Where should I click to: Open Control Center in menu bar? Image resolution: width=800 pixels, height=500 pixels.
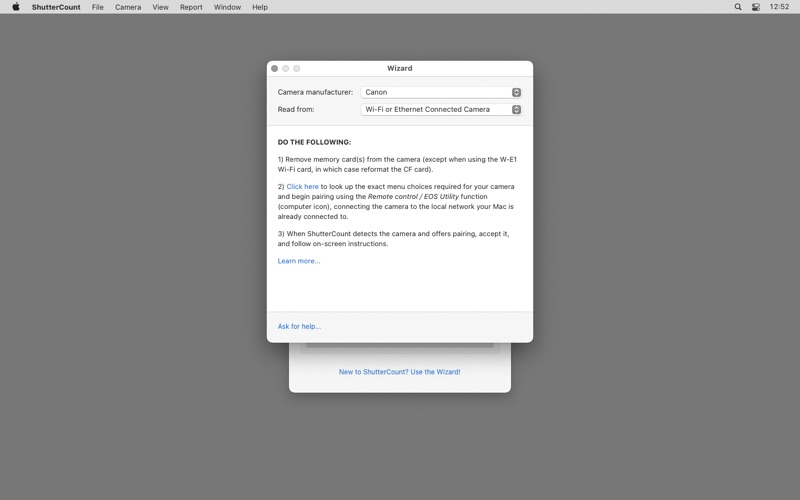click(756, 7)
